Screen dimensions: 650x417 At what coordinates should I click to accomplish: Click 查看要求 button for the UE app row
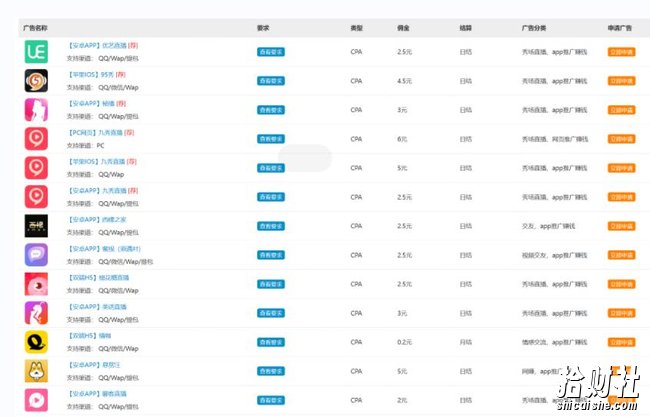click(271, 52)
